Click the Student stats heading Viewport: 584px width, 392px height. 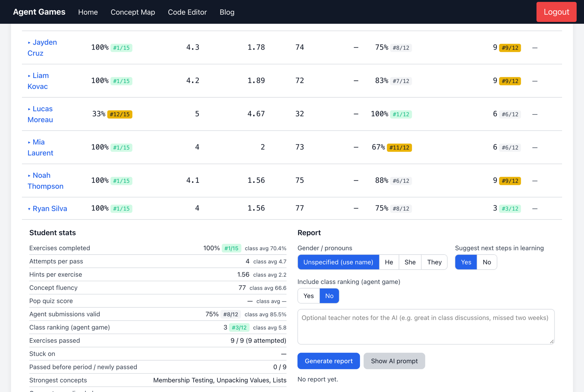click(53, 233)
